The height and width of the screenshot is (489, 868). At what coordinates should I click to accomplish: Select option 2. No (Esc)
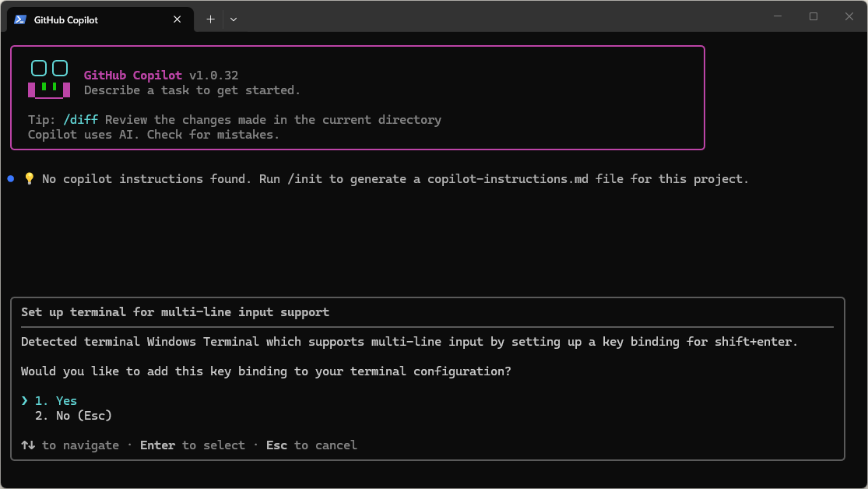[73, 416]
